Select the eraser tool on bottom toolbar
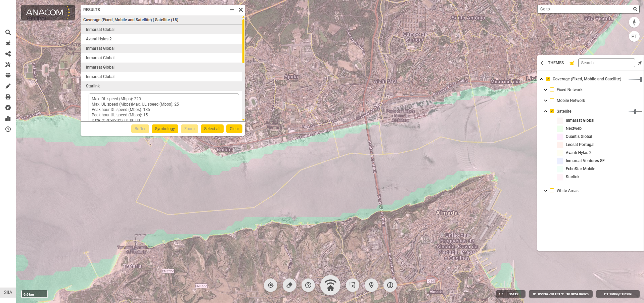Screen dimensions: 644x303 289,285
